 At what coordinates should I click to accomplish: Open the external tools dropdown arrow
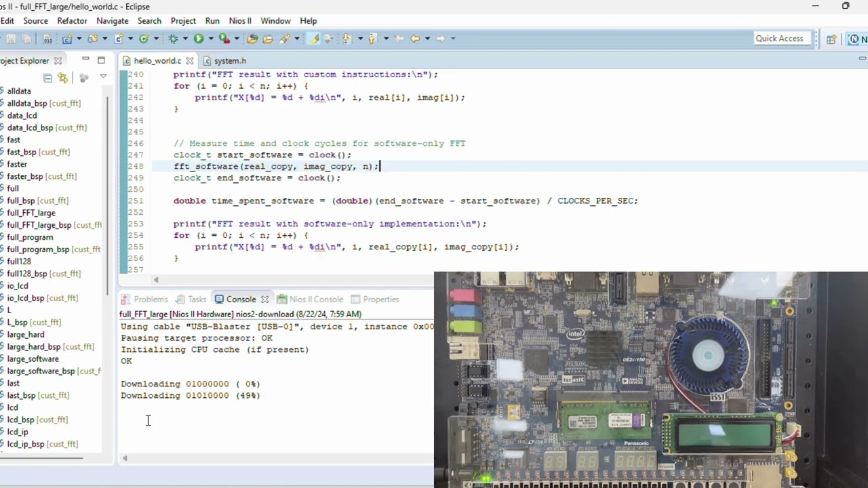(x=235, y=39)
